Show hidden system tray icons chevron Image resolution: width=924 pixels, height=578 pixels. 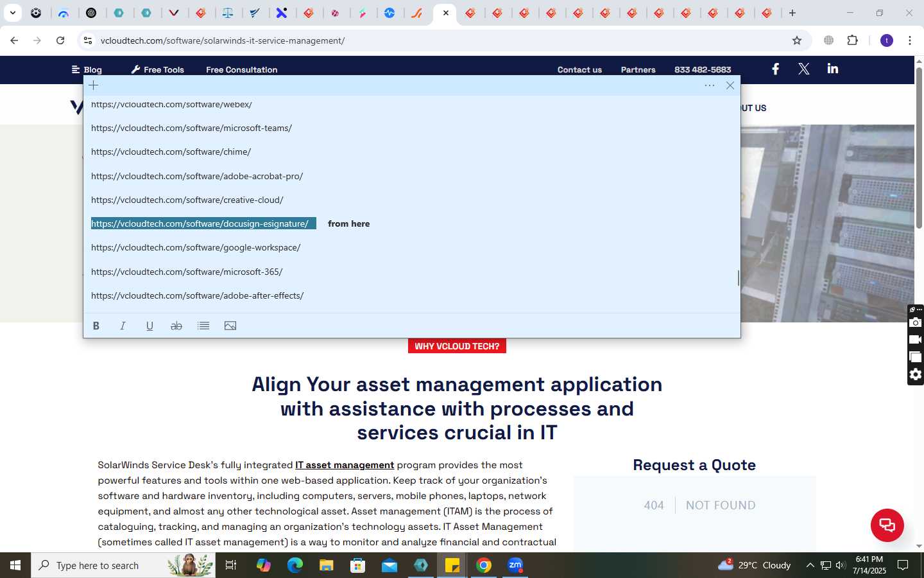coord(810,565)
